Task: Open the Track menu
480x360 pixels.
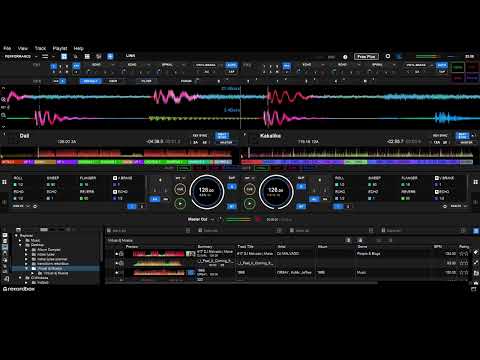Action: 40,48
